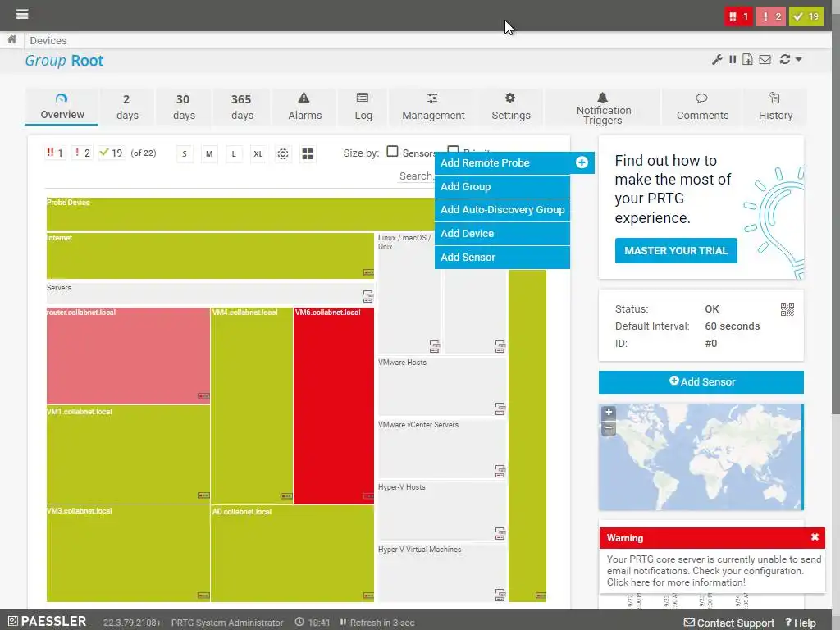This screenshot has width=840, height=630.
Task: Show the 2 acknowledged-down sensors badge
Action: point(771,16)
